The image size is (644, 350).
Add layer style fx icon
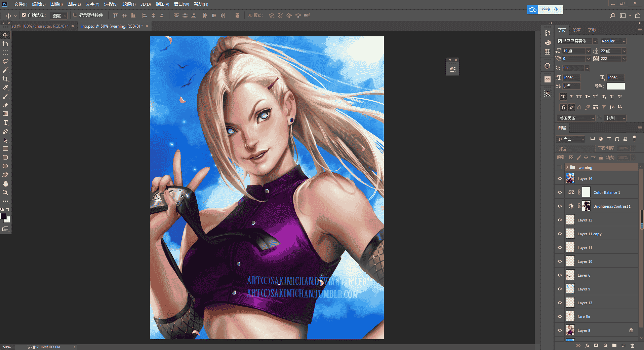pos(587,346)
